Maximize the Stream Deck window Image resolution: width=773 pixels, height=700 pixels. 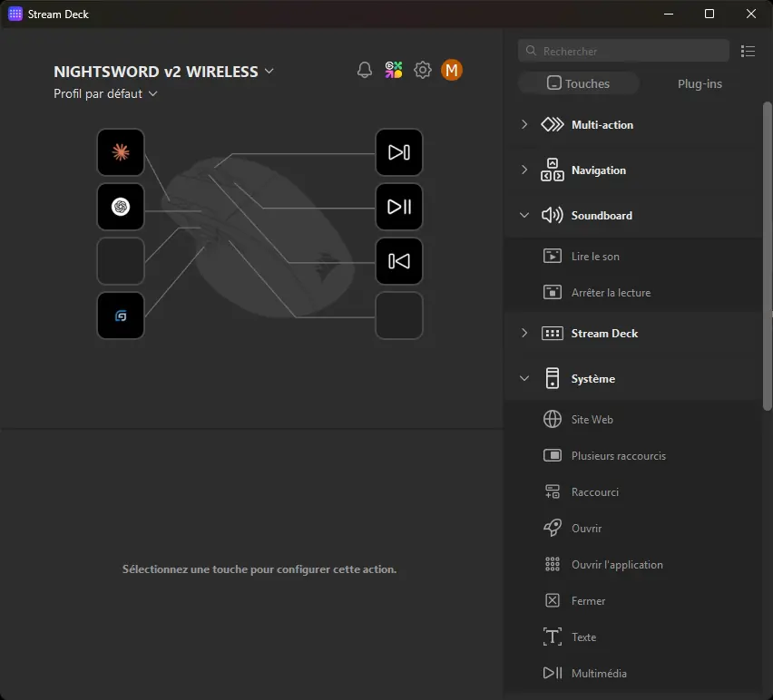point(709,14)
